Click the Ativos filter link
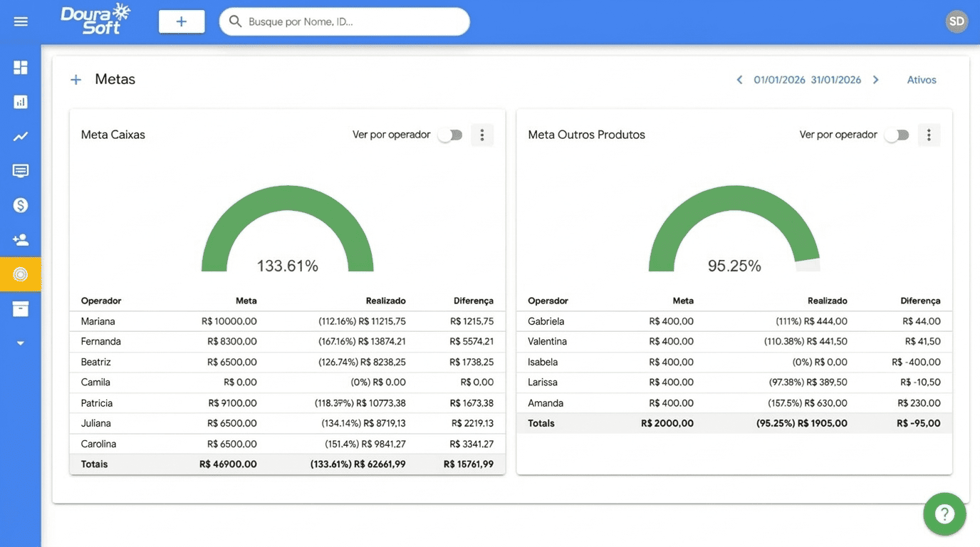This screenshot has height=547, width=980. tap(922, 80)
